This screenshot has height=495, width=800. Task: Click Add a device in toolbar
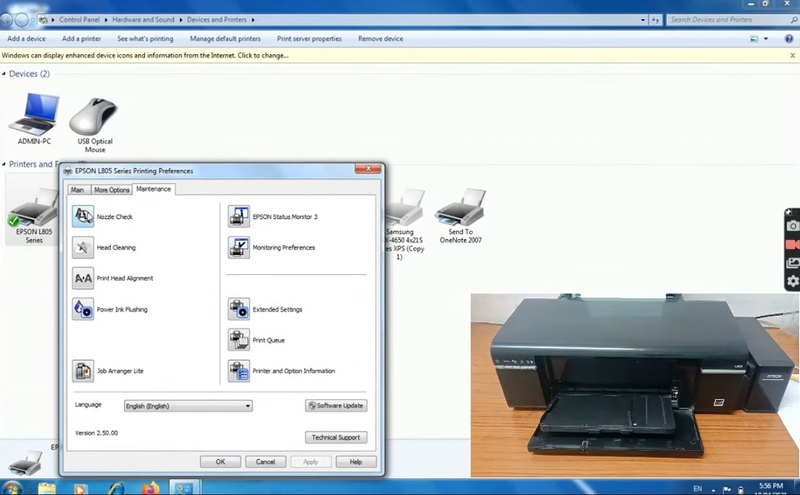27,39
